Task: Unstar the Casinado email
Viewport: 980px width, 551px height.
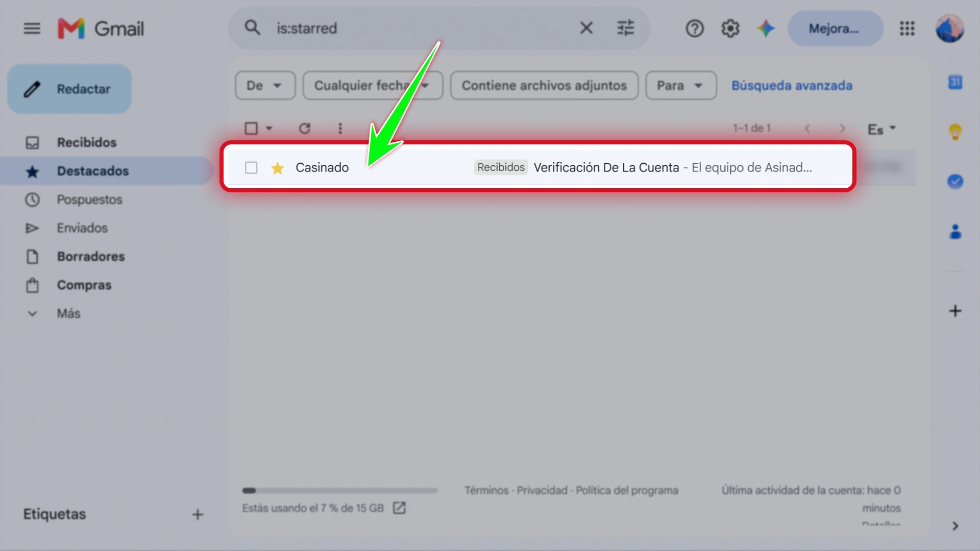Action: pyautogui.click(x=277, y=168)
